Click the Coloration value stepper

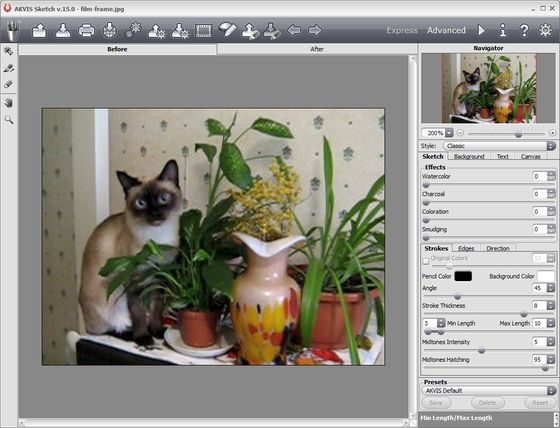click(551, 211)
